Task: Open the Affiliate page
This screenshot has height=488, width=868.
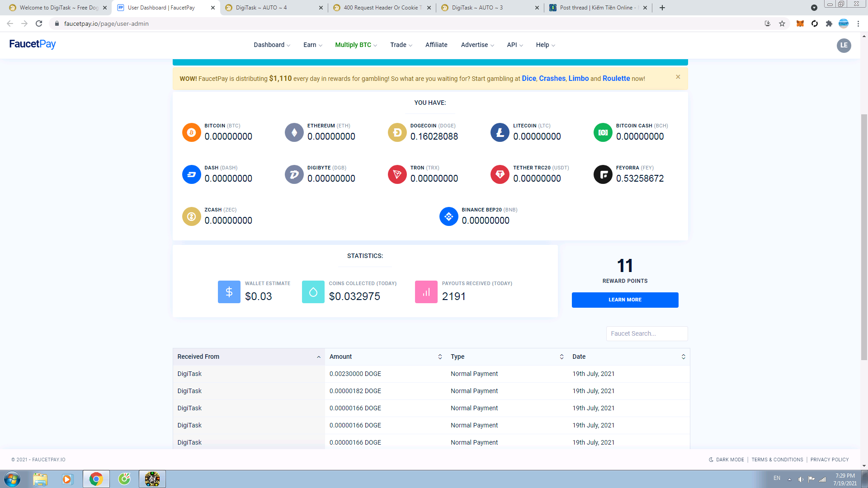Action: point(436,45)
